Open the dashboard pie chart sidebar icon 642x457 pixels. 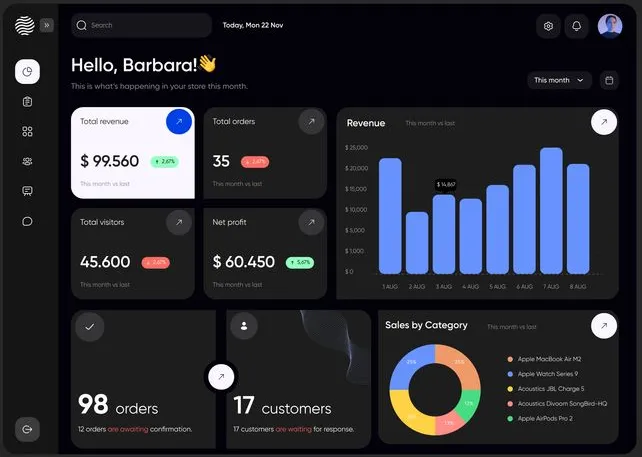[x=27, y=72]
